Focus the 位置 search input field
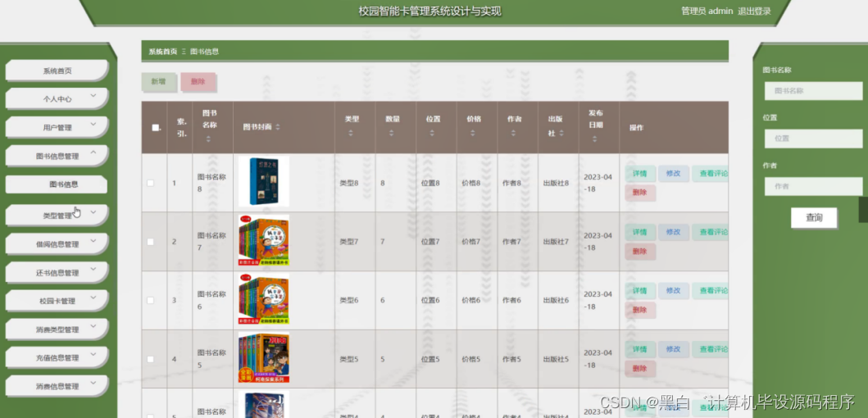 (x=813, y=139)
